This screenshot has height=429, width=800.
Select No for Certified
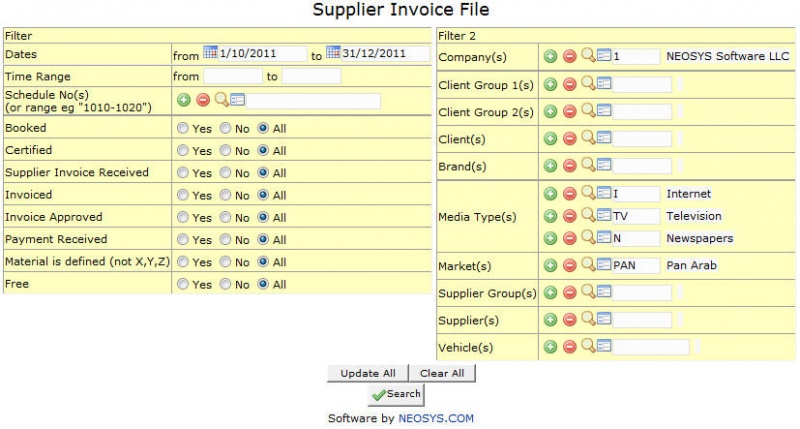tap(226, 150)
